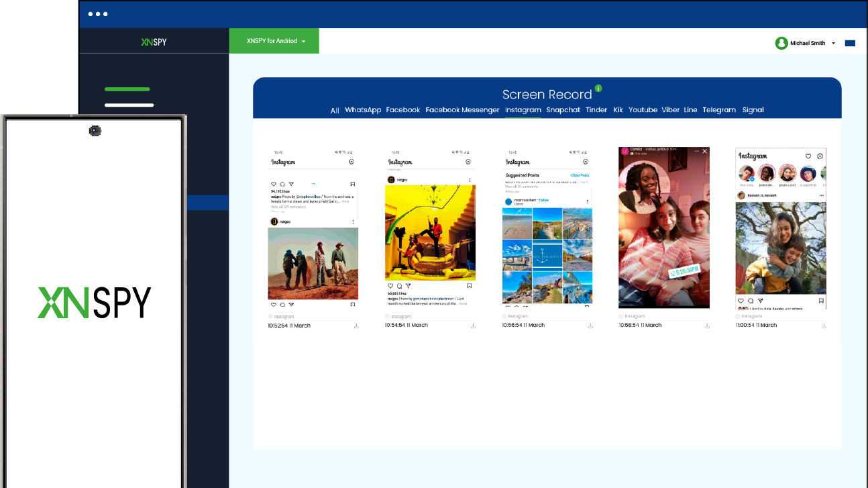Screen dimensions: 868x488
Task: Click the "Screen Record" heading
Action: click(x=547, y=94)
